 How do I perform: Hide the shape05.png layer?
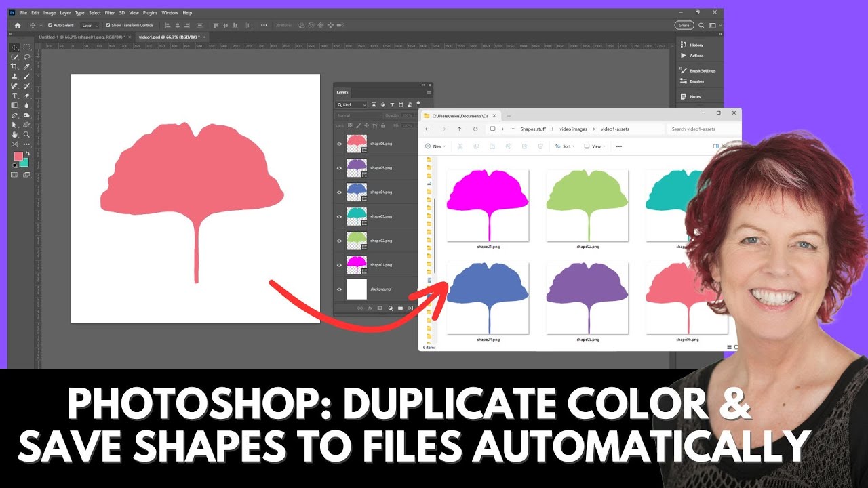point(339,168)
